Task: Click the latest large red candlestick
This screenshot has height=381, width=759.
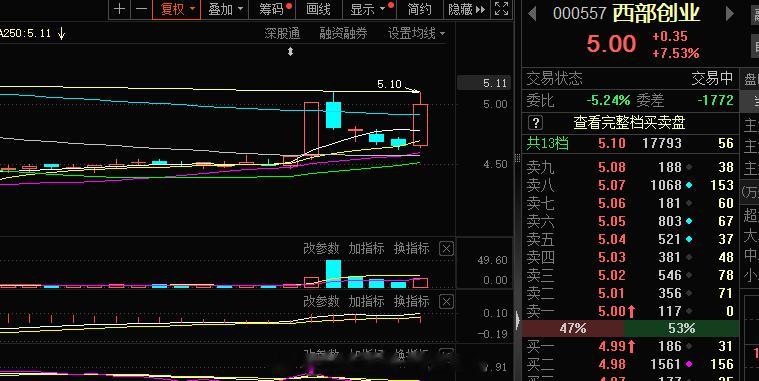Action: coord(420,124)
